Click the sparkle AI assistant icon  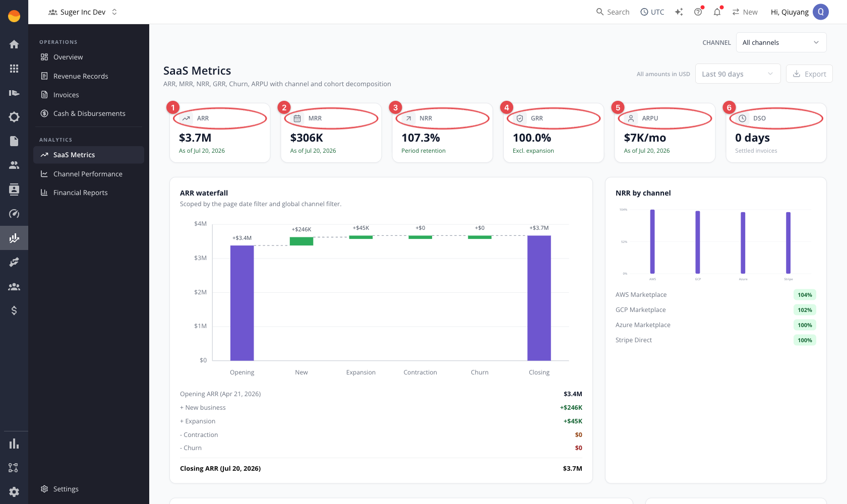[679, 12]
